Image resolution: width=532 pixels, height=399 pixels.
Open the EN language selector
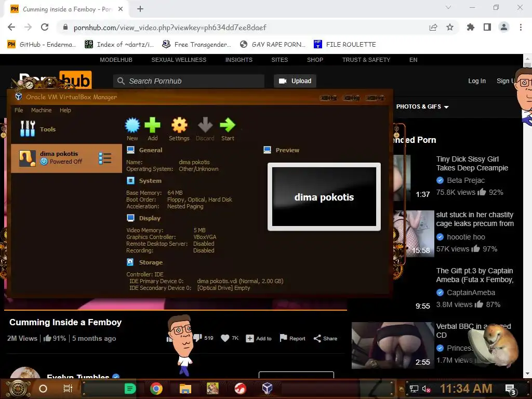coord(413,60)
